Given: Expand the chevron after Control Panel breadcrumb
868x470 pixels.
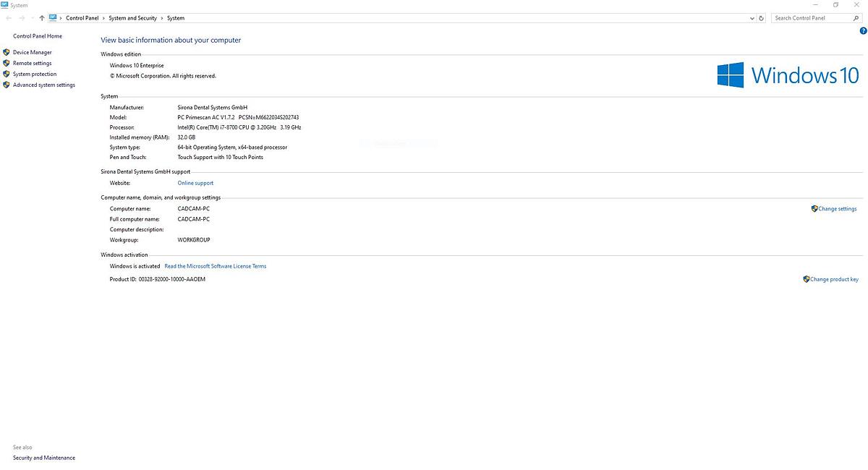Looking at the screenshot, I should [x=103, y=18].
